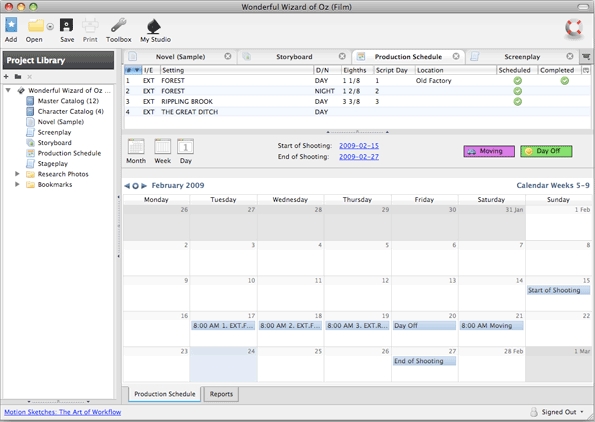Click the Location column header

point(456,70)
